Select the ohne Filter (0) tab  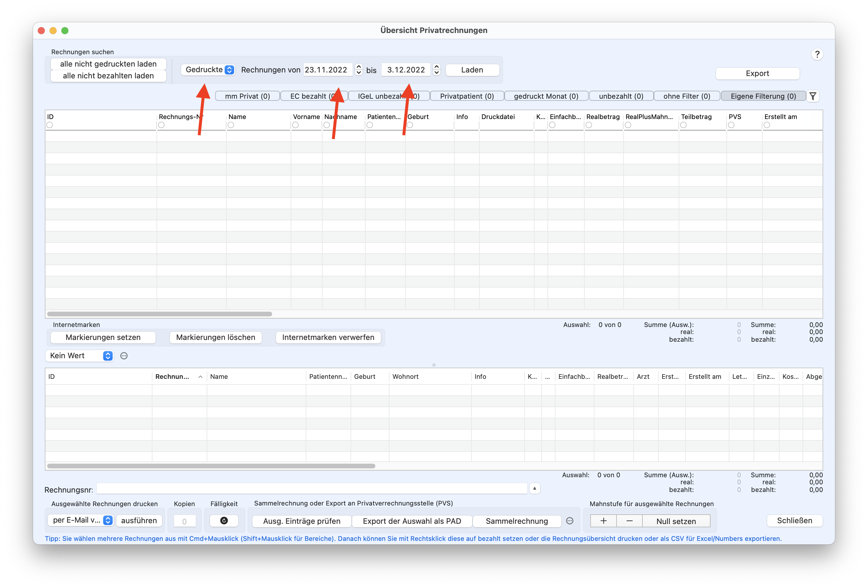687,96
